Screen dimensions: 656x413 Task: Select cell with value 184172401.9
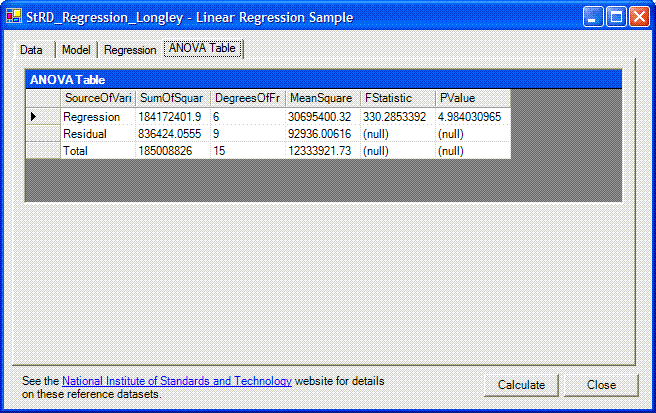(173, 116)
